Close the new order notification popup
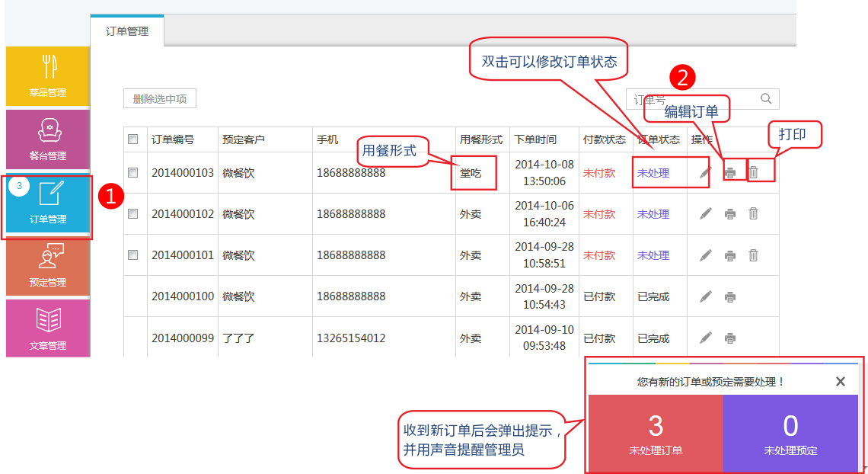 (x=840, y=382)
